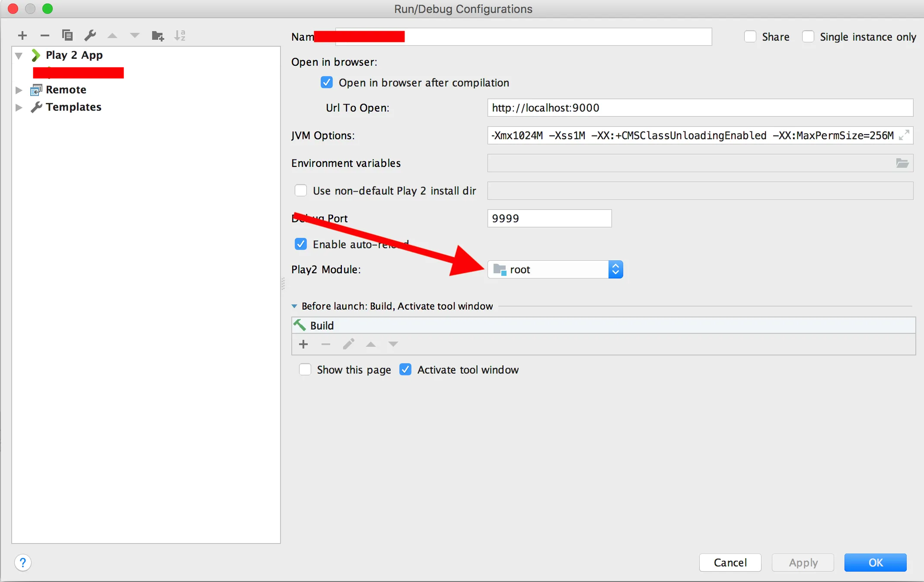
Task: Click the edit defaults wrench icon
Action: 90,35
